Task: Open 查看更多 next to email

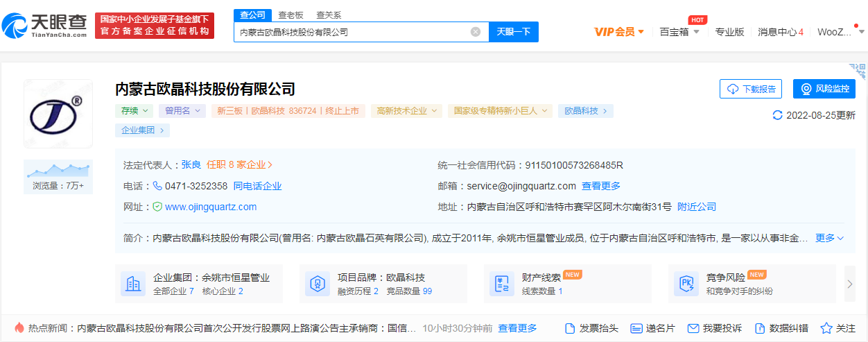Action: coord(601,186)
